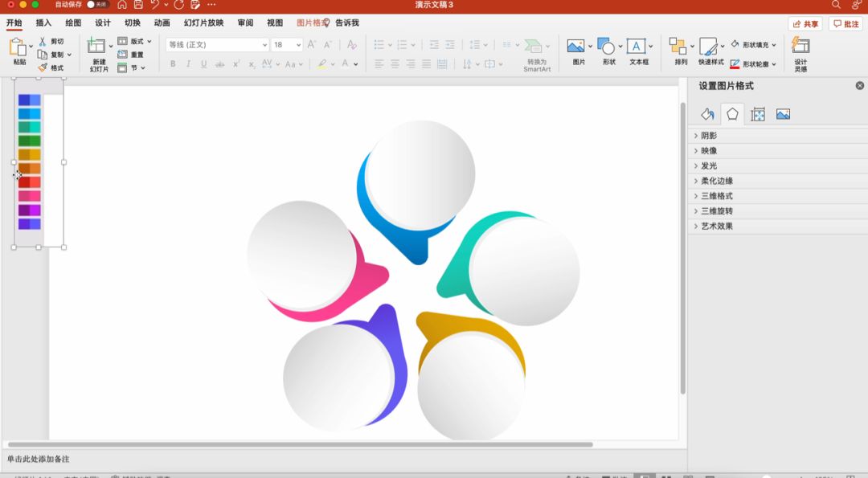Viewport: 868px width, 478px height.
Task: Open the View (视图) tab
Action: point(275,22)
